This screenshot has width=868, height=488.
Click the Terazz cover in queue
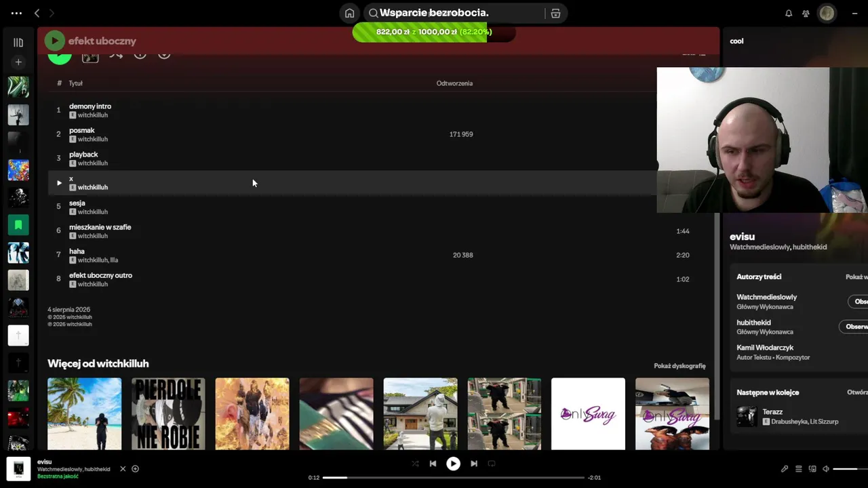pyautogui.click(x=747, y=416)
